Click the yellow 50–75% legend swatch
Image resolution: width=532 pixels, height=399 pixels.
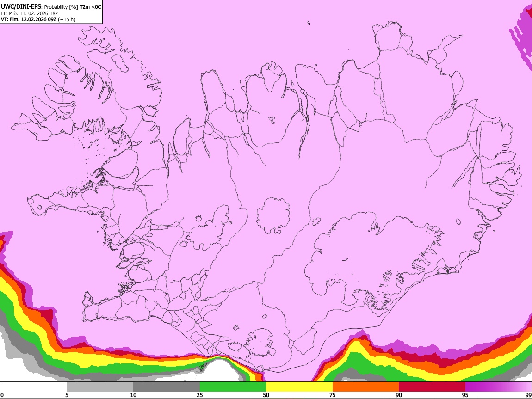point(299,387)
